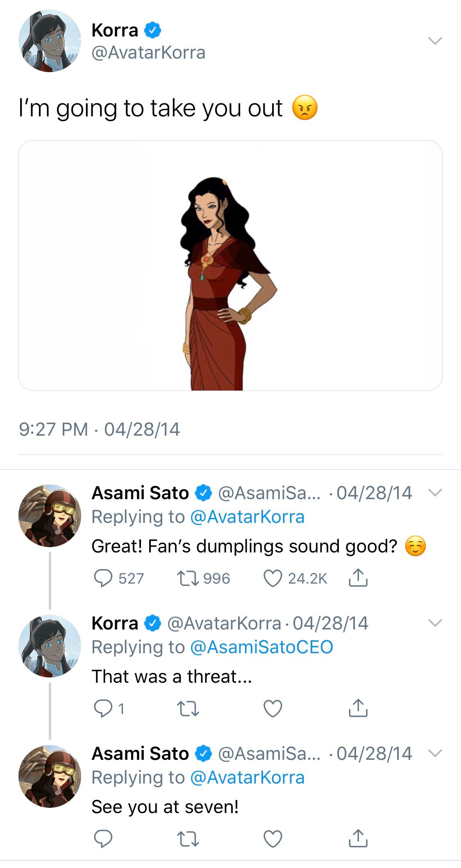The width and height of the screenshot is (461, 868).
Task: Open chevron menu on Korra's threat reply
Action: [x=435, y=623]
